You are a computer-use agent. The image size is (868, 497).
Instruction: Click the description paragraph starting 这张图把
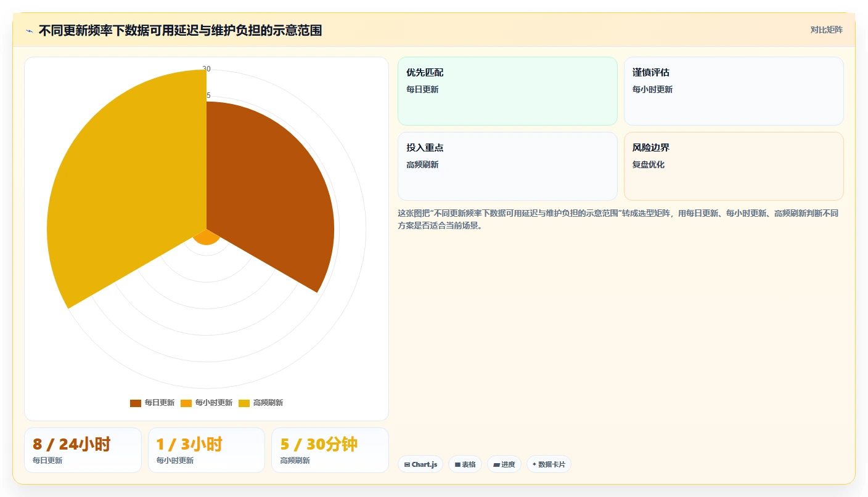[x=618, y=219]
